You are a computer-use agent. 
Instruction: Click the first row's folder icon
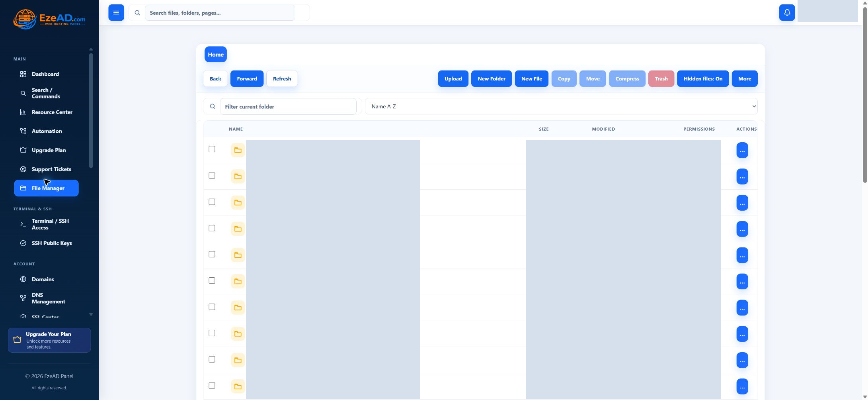238,150
